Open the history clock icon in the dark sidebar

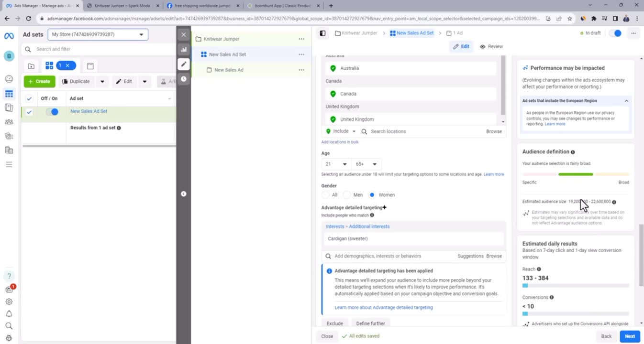pyautogui.click(x=184, y=79)
